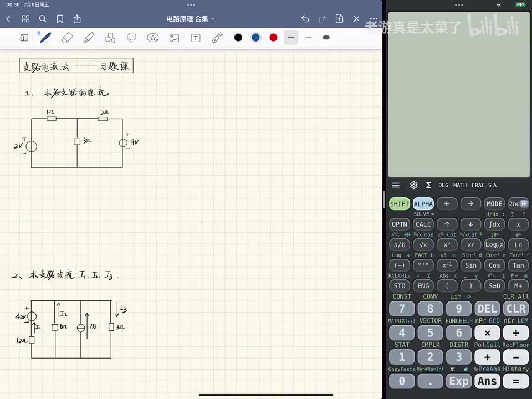Add a new page
Screen dimensions: 532x399
(x=339, y=19)
